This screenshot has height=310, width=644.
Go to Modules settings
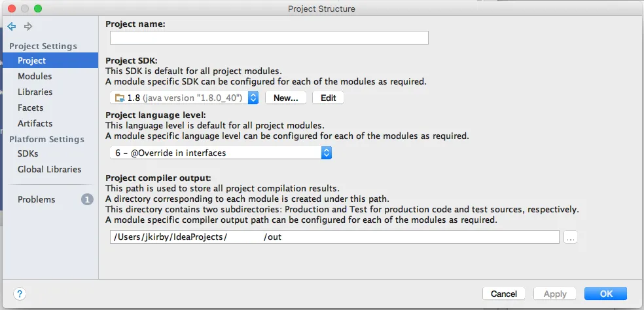[35, 76]
